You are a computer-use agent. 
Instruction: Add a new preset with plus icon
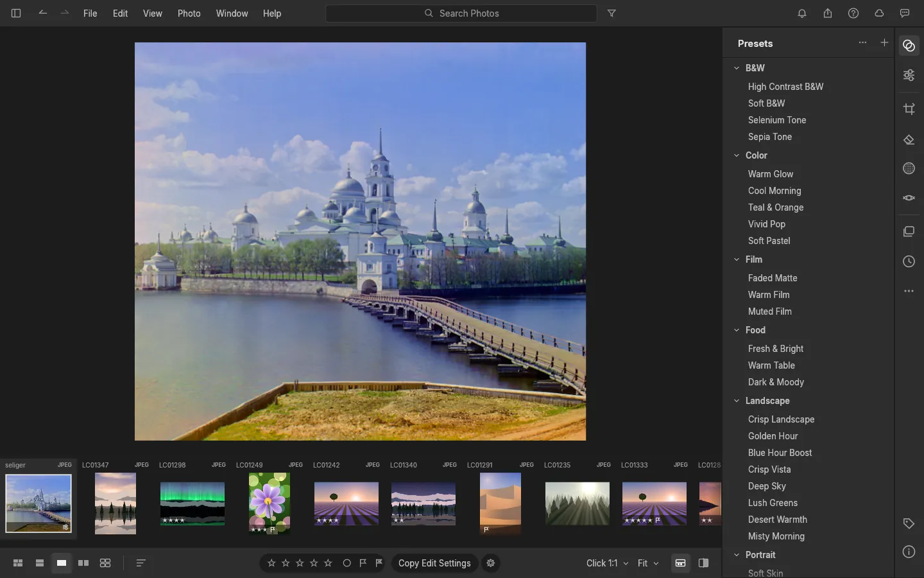tap(884, 42)
